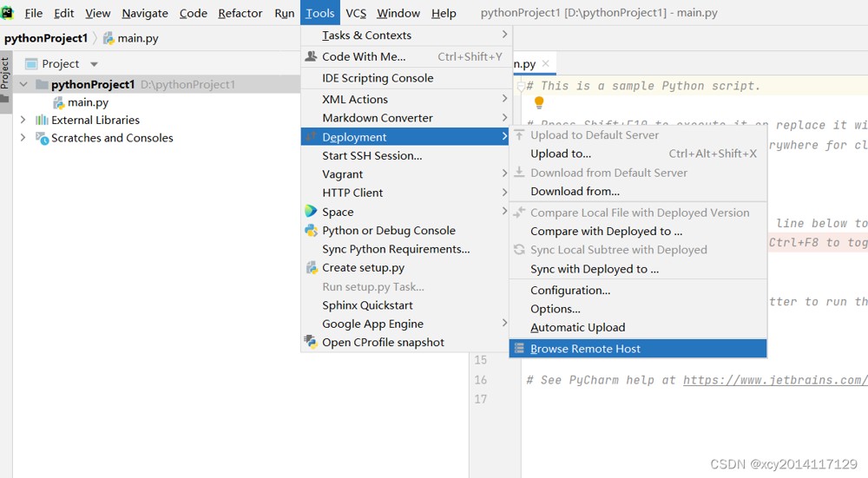Click the PyCharm logo icon in title bar
The image size is (868, 478).
(8, 13)
